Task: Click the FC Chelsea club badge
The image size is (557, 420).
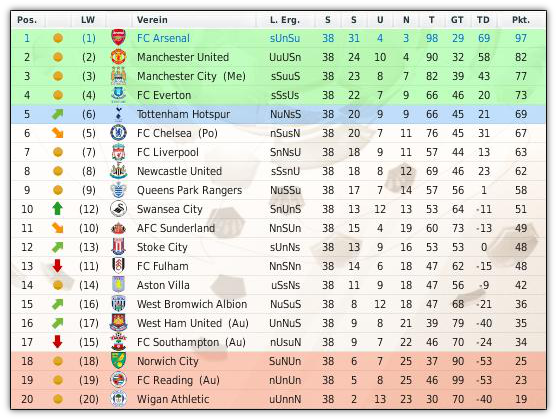Action: [118, 133]
